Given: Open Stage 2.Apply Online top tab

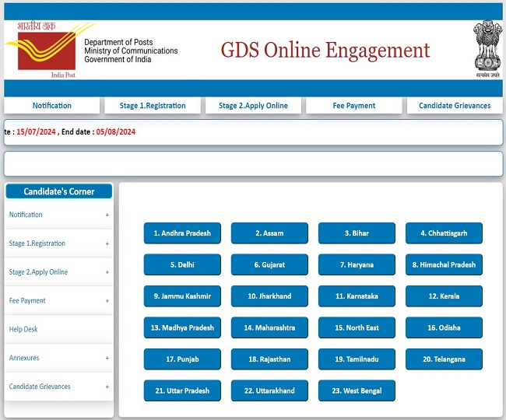Looking at the screenshot, I should tap(253, 106).
